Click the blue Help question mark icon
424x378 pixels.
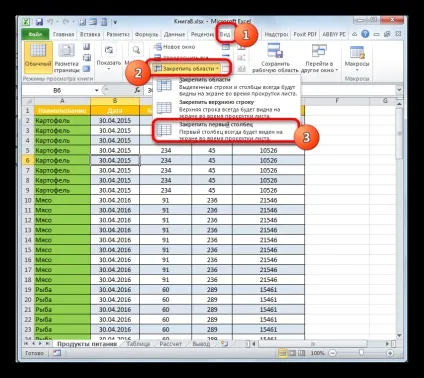pyautogui.click(x=365, y=34)
